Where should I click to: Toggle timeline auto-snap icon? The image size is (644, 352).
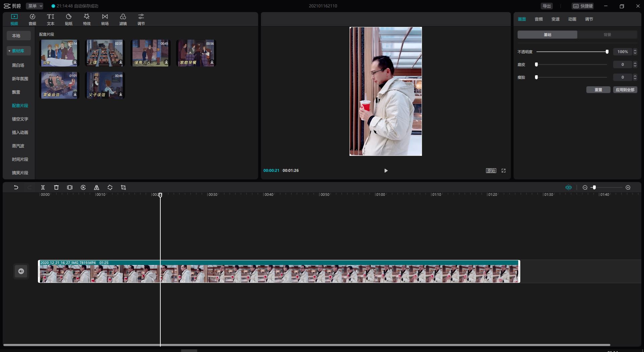pyautogui.click(x=569, y=187)
